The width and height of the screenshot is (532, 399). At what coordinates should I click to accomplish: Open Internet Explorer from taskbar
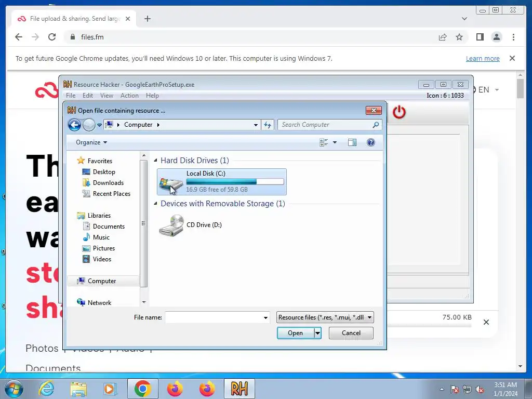point(46,389)
